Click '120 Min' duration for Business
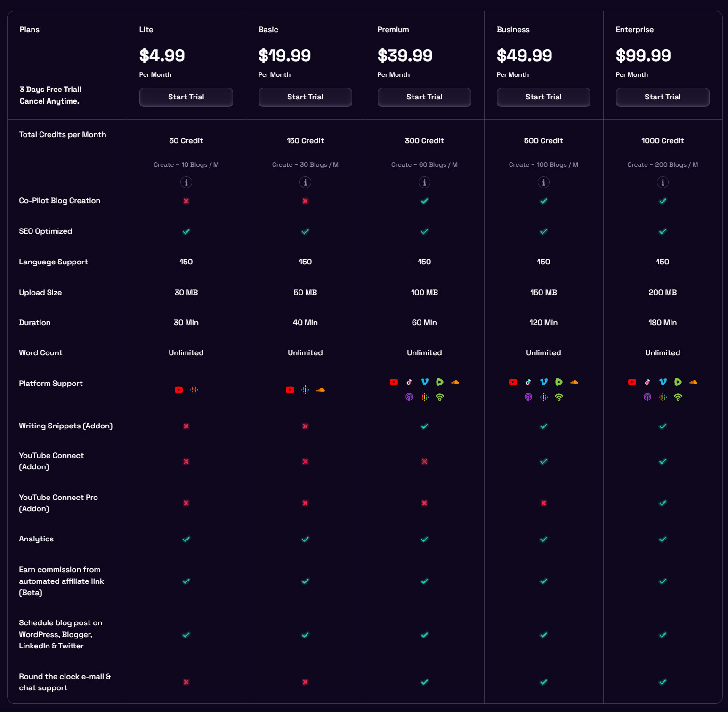This screenshot has height=712, width=728. tap(543, 323)
